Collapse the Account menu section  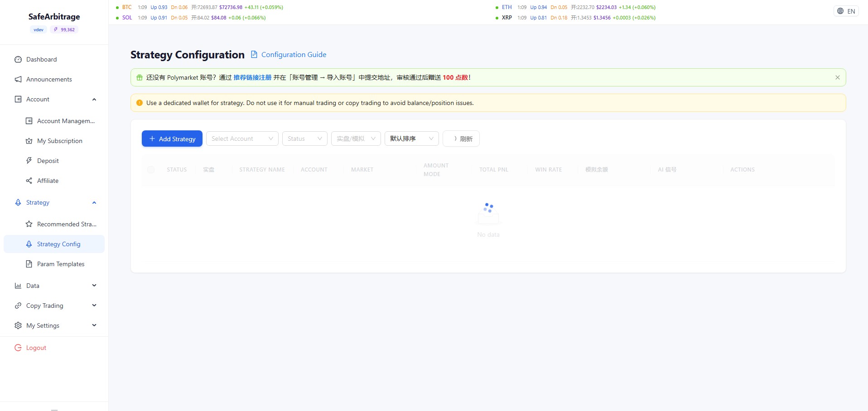coord(94,99)
